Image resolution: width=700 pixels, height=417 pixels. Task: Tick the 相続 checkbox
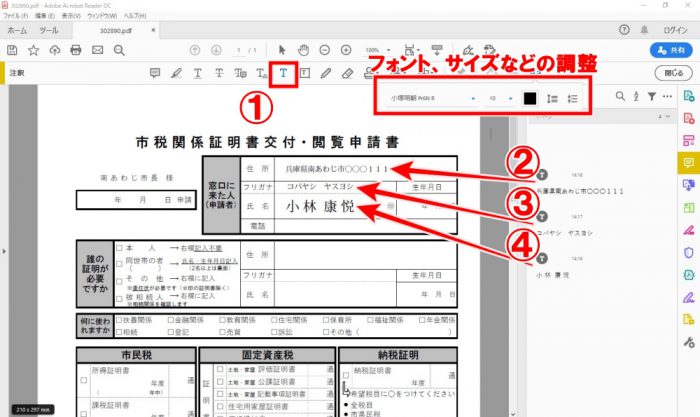coord(119,332)
